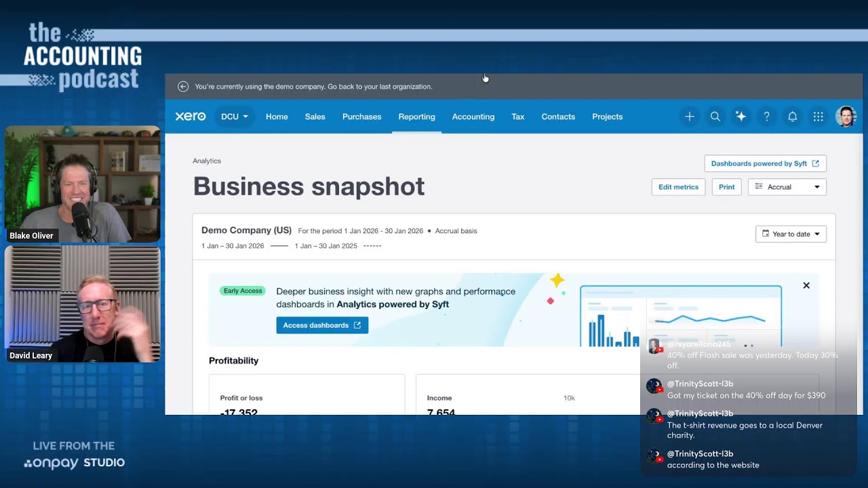The width and height of the screenshot is (868, 488).
Task: Expand the DCU organization dropdown
Action: pyautogui.click(x=235, y=117)
